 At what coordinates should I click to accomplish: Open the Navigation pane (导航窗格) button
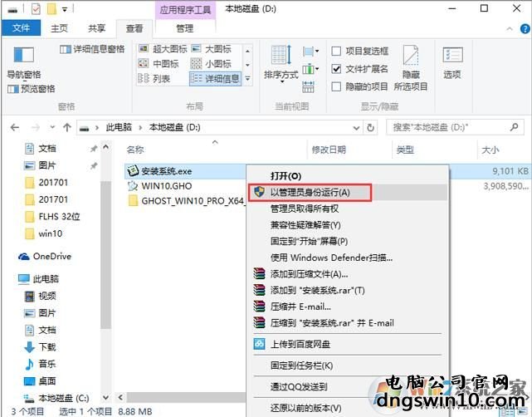24,63
